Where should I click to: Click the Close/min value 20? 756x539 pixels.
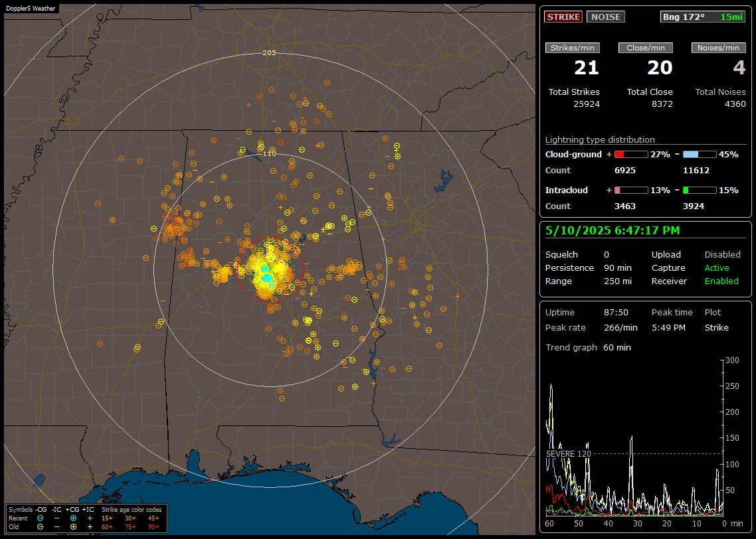[660, 68]
